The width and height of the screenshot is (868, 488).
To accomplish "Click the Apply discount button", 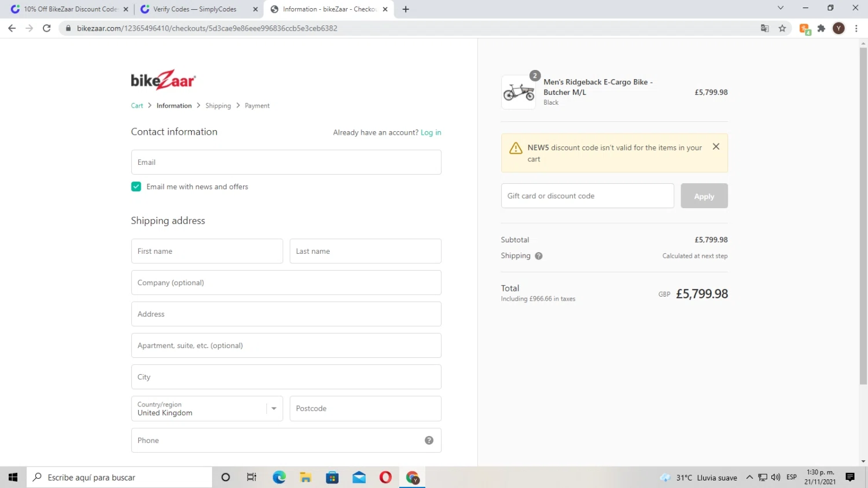I will pyautogui.click(x=704, y=196).
